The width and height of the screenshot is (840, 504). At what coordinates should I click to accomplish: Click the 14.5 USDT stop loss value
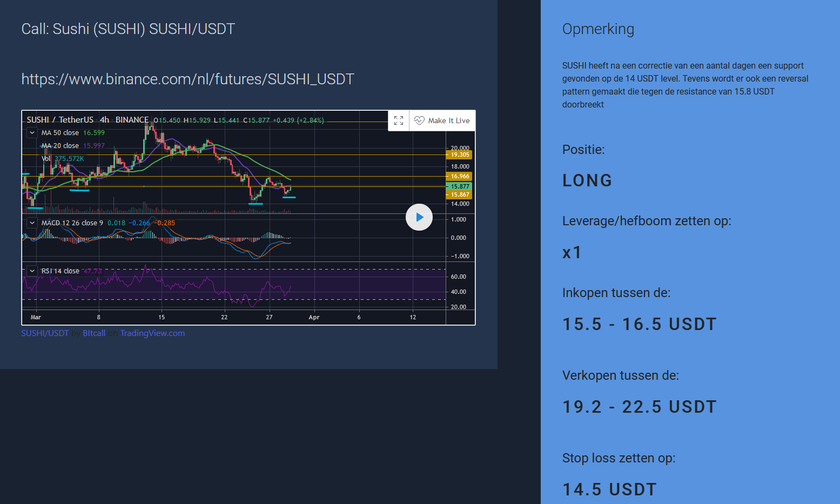point(609,489)
